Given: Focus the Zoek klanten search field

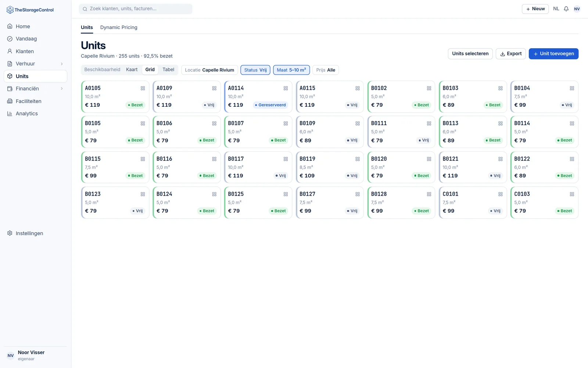Looking at the screenshot, I should click(136, 9).
